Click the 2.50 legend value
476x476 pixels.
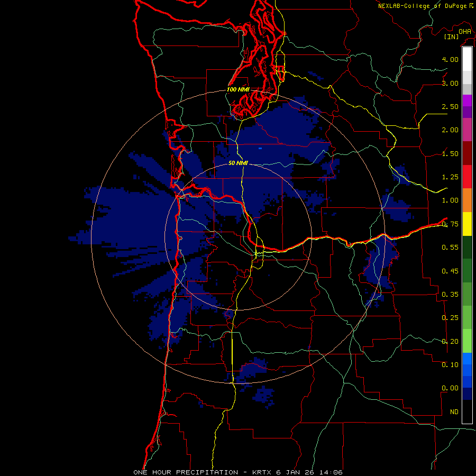pyautogui.click(x=450, y=106)
